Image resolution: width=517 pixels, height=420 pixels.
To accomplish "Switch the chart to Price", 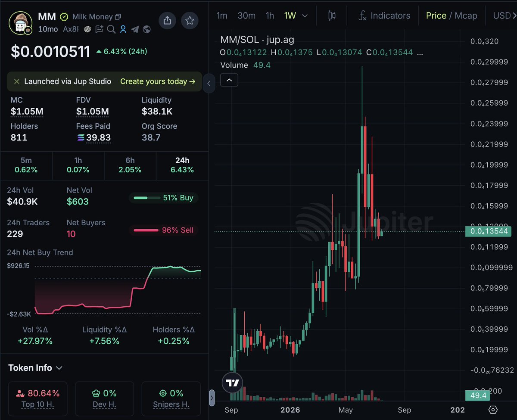I will coord(436,16).
